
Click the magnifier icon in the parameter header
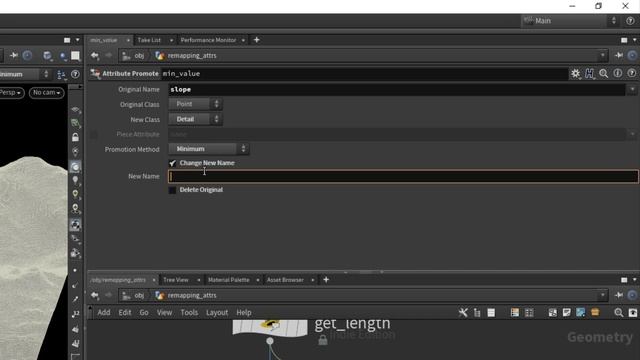pos(603,73)
